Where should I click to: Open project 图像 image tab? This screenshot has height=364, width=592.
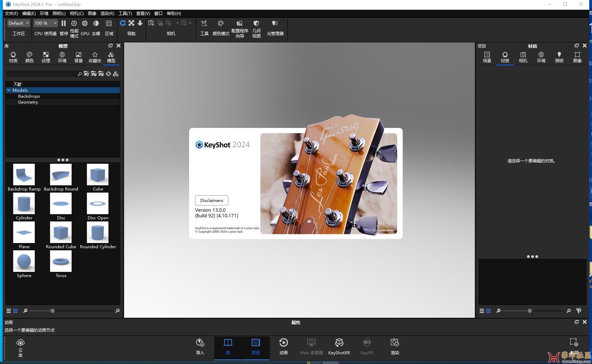tap(577, 57)
